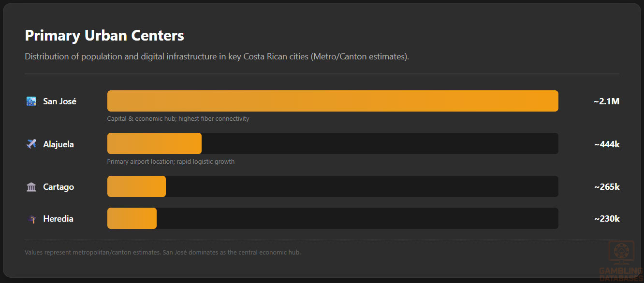Click the ~265k population value
Screen dimensions: 644x283
point(607,187)
